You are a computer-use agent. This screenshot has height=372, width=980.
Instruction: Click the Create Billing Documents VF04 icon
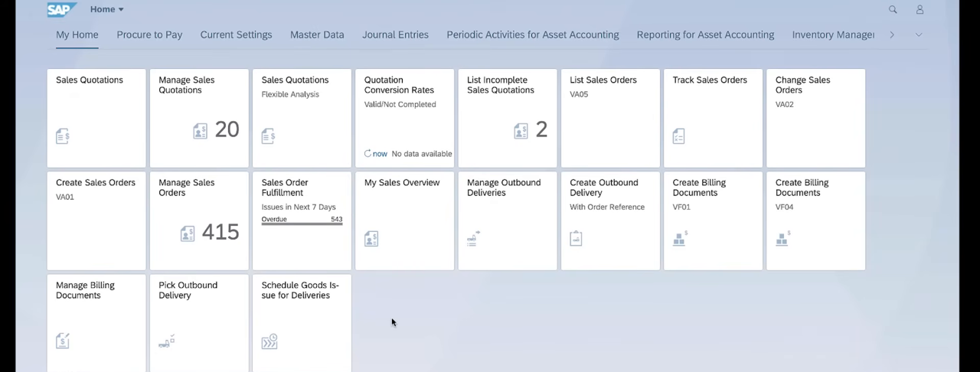click(782, 238)
